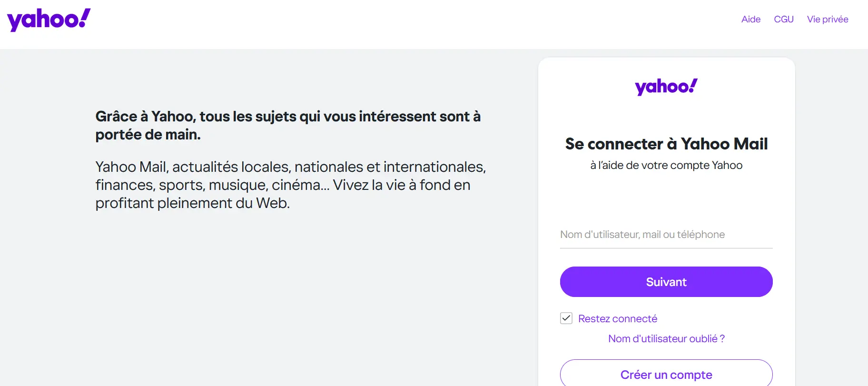Open the Nom d'utilisateur oublié ? link

[666, 338]
